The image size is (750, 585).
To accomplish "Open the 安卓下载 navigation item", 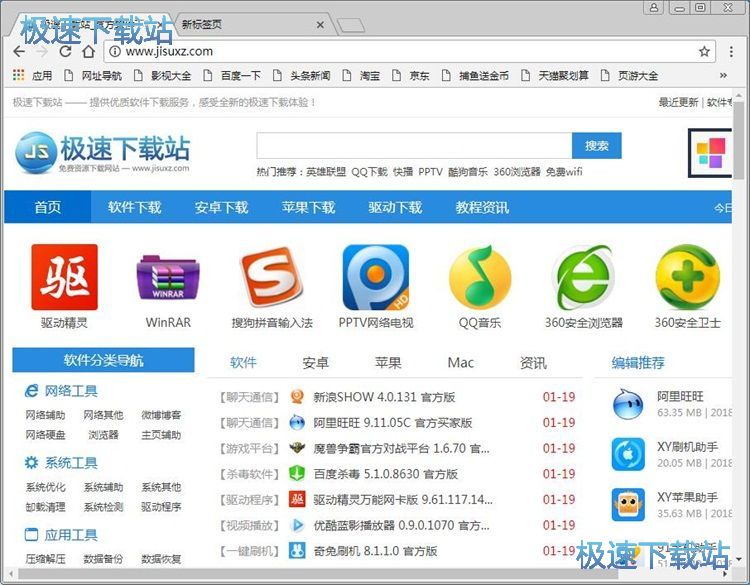I will tap(221, 207).
